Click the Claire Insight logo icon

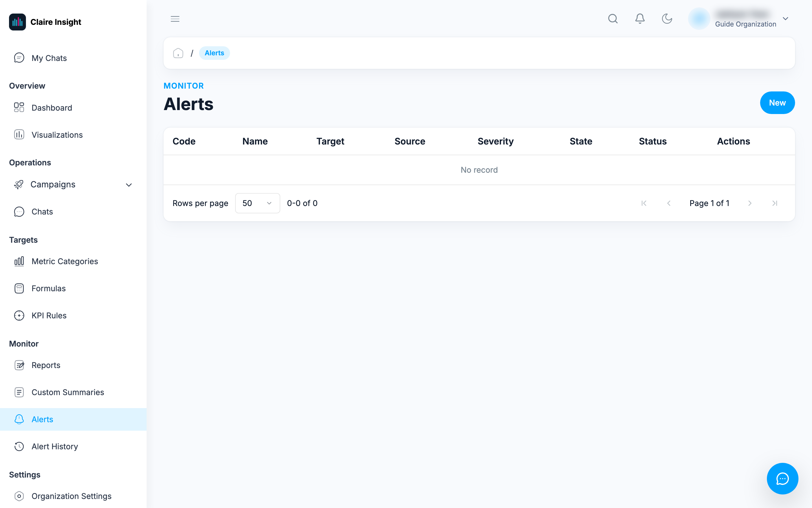(17, 22)
